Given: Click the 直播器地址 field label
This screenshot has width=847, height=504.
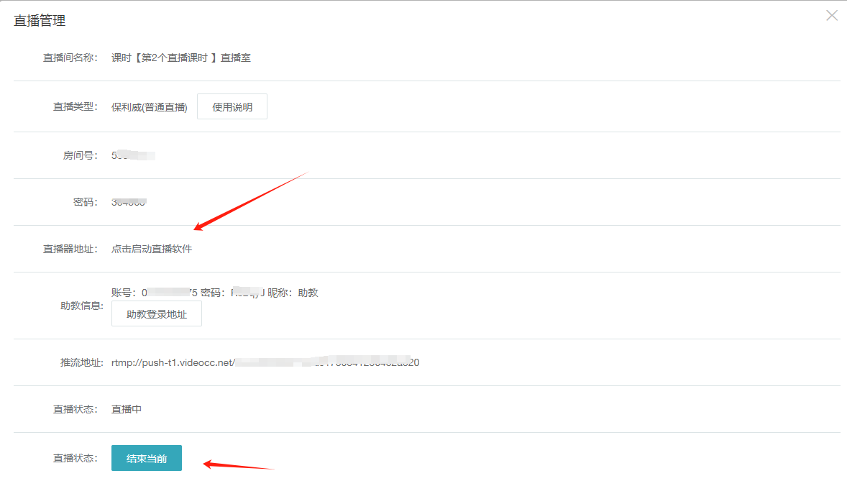Looking at the screenshot, I should pyautogui.click(x=70, y=249).
